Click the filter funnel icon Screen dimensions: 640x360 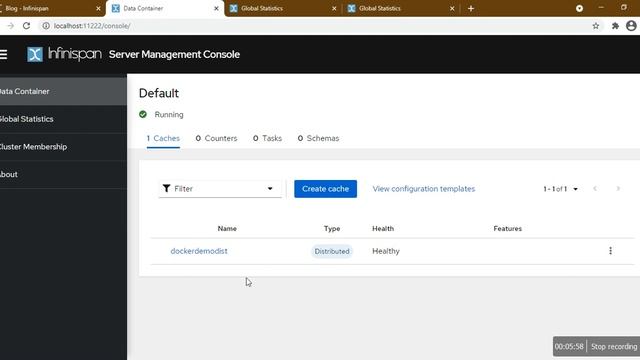[167, 188]
